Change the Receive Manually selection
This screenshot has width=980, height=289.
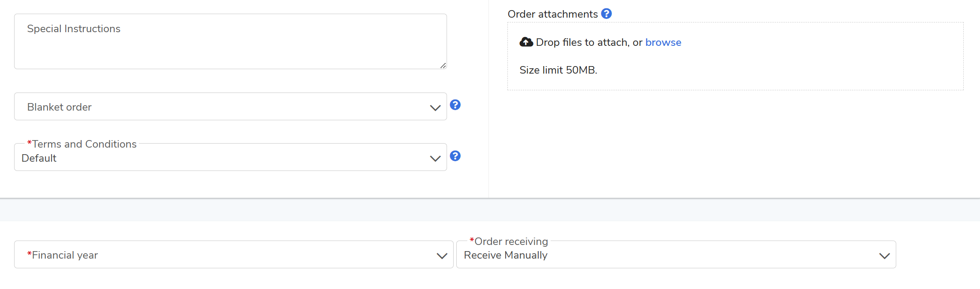[x=661, y=255]
